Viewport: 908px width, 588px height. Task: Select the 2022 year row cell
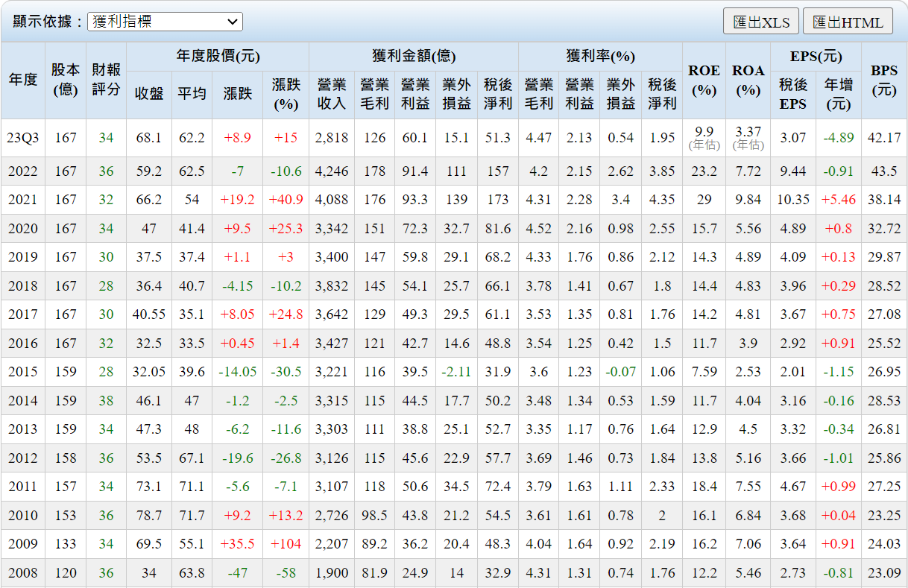[23, 171]
